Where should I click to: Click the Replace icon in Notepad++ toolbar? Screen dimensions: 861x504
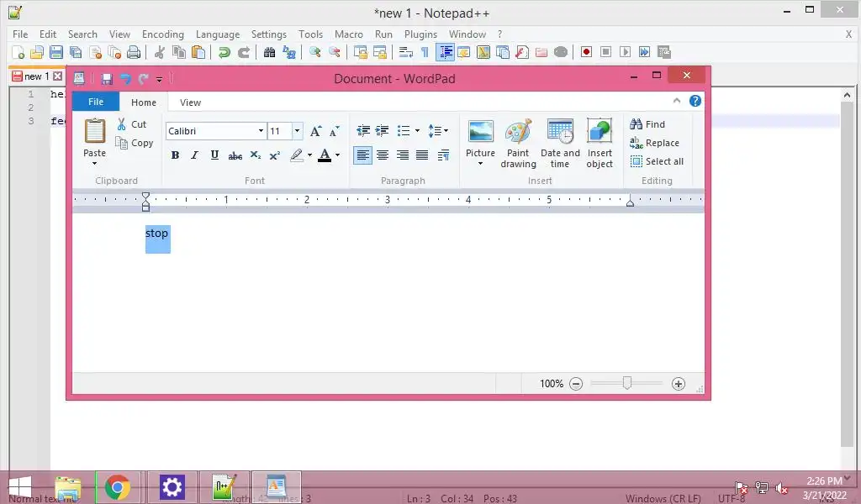289,52
